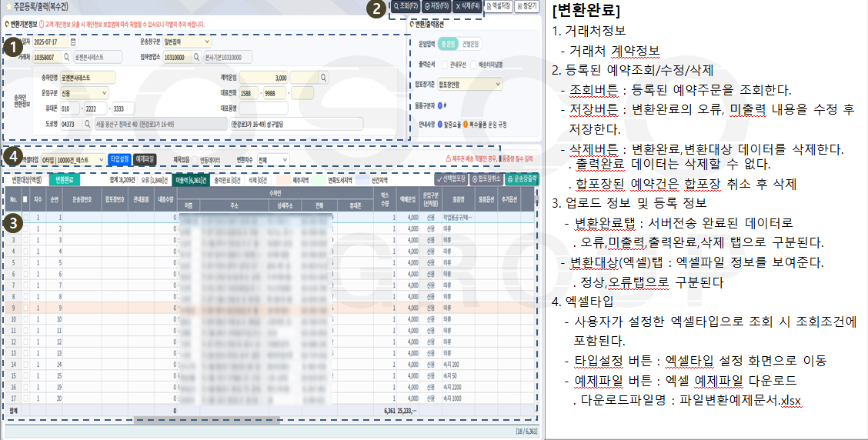Click the 속지 2200 cell in product column

click(457, 387)
